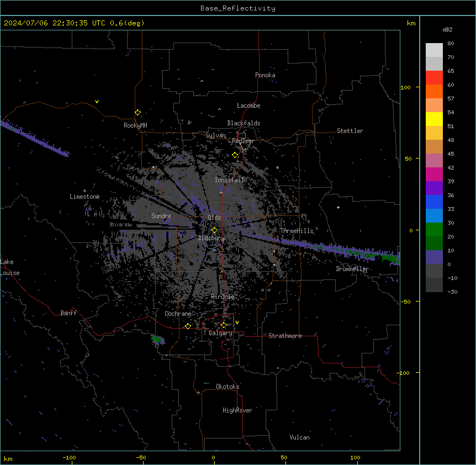The width and height of the screenshot is (476, 465).
Task: Click the Vulcan town label
Action: pyautogui.click(x=300, y=437)
